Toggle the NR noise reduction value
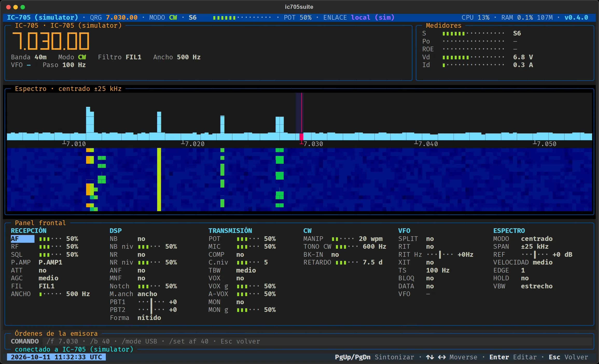This screenshot has width=599, height=364. point(141,254)
